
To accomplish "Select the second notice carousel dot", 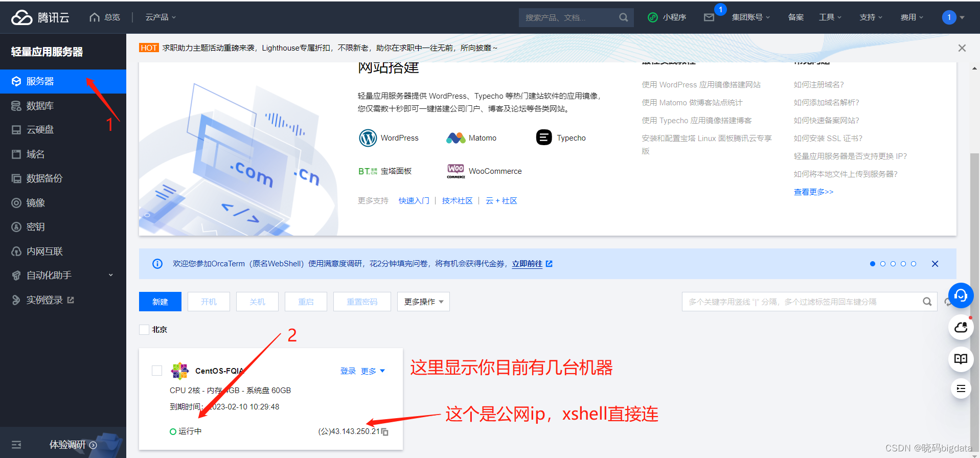I will [x=883, y=264].
